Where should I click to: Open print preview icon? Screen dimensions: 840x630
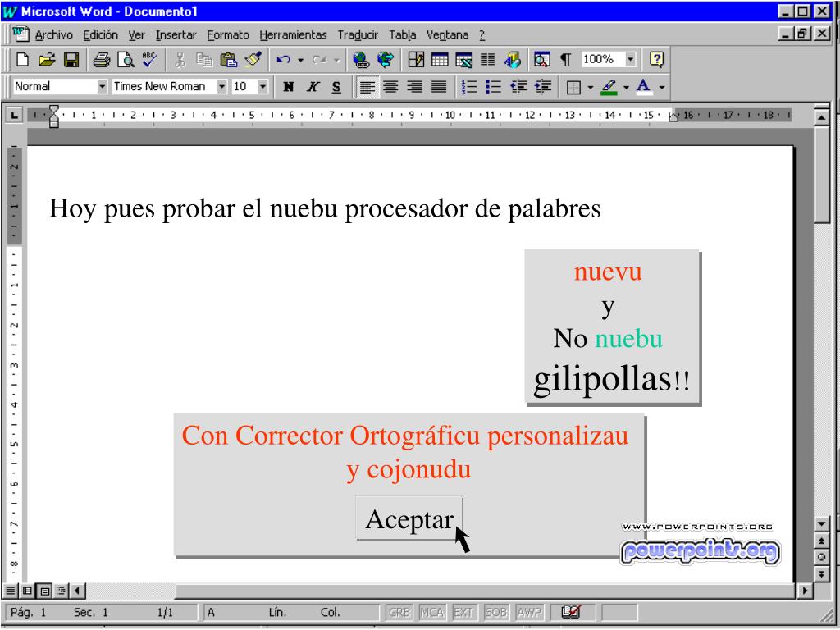(x=126, y=59)
